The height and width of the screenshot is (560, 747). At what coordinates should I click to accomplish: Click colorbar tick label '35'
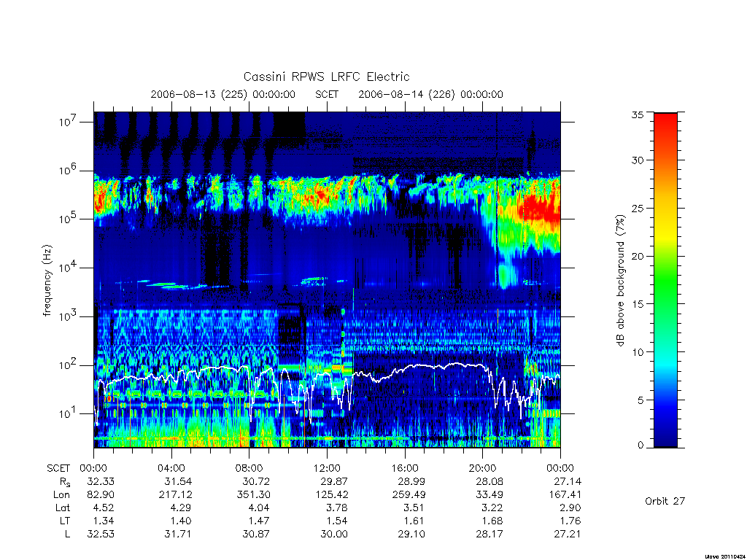tap(637, 114)
